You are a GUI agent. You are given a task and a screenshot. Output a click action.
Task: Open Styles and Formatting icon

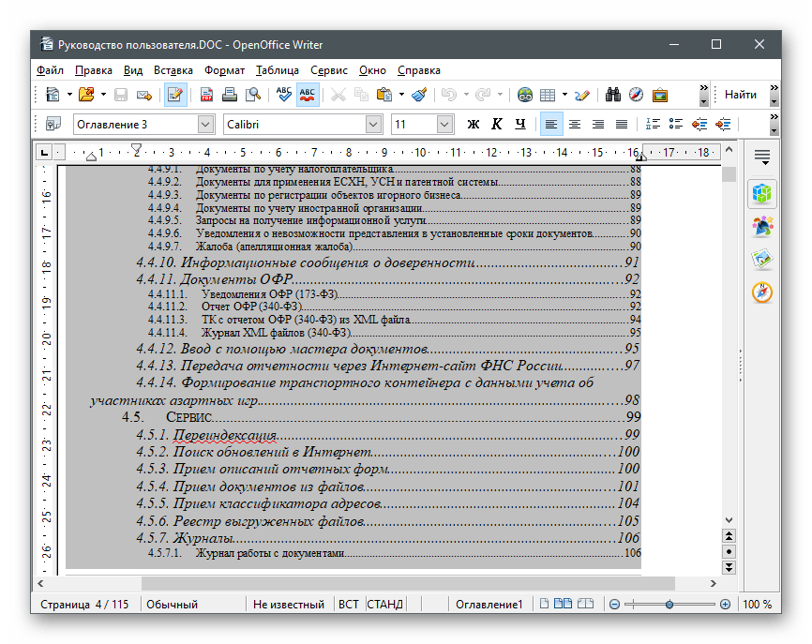(x=53, y=125)
